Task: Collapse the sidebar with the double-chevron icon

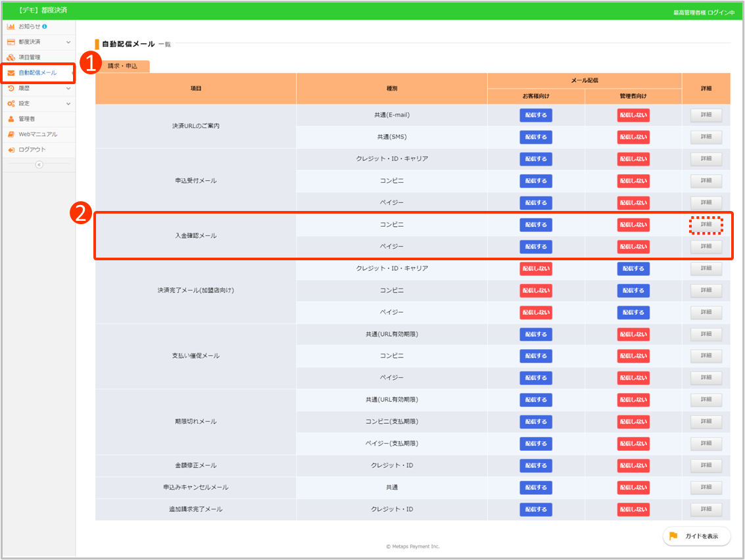Action: point(39,164)
